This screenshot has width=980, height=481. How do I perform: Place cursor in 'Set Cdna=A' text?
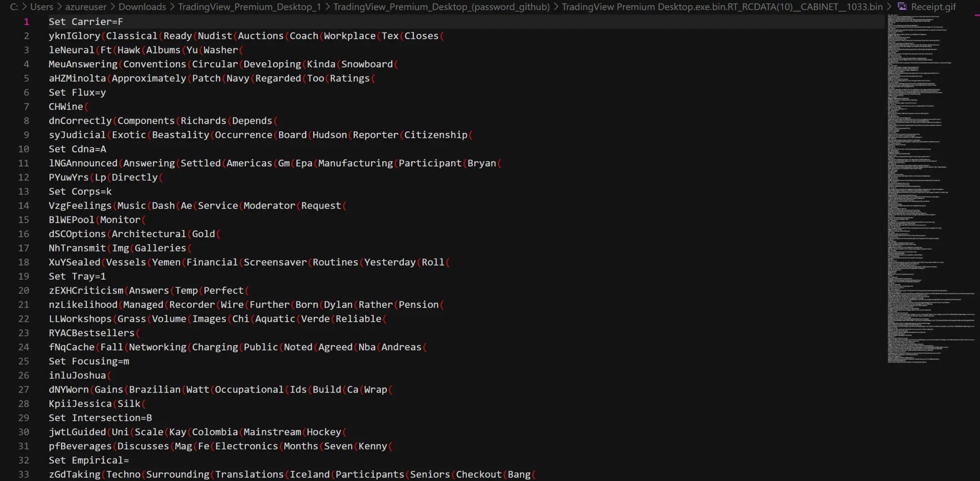pos(77,149)
